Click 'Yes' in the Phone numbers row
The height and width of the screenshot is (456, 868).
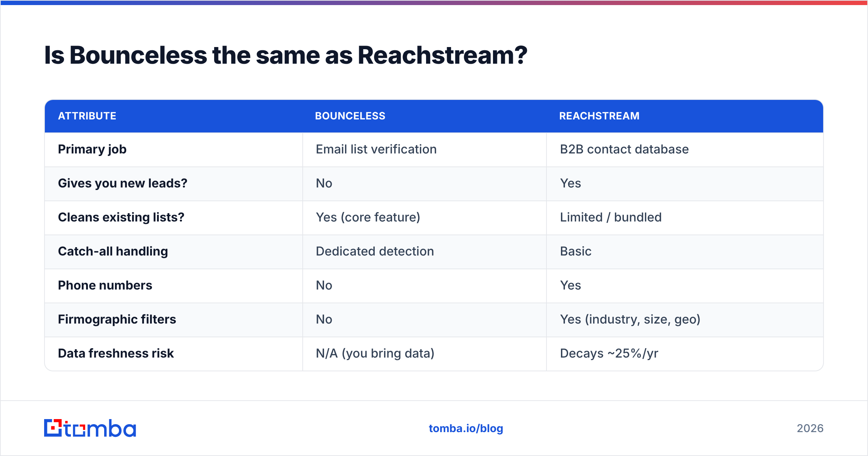570,285
